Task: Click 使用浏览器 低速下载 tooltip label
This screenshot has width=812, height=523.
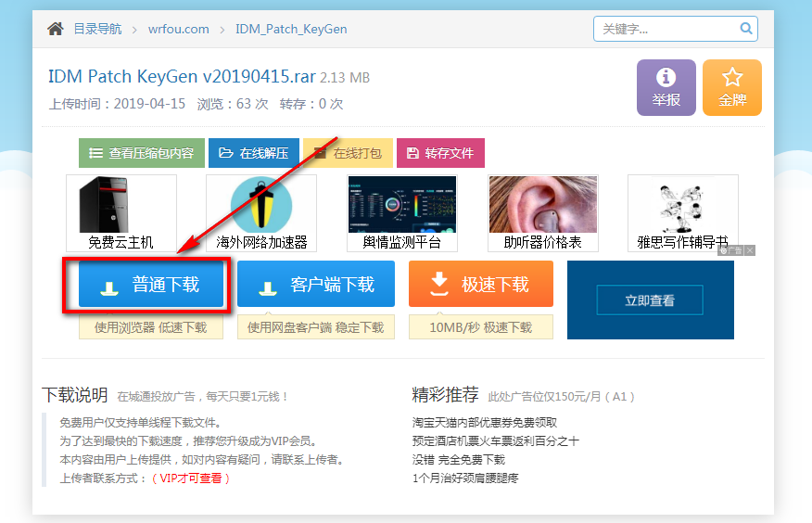Action: [151, 327]
